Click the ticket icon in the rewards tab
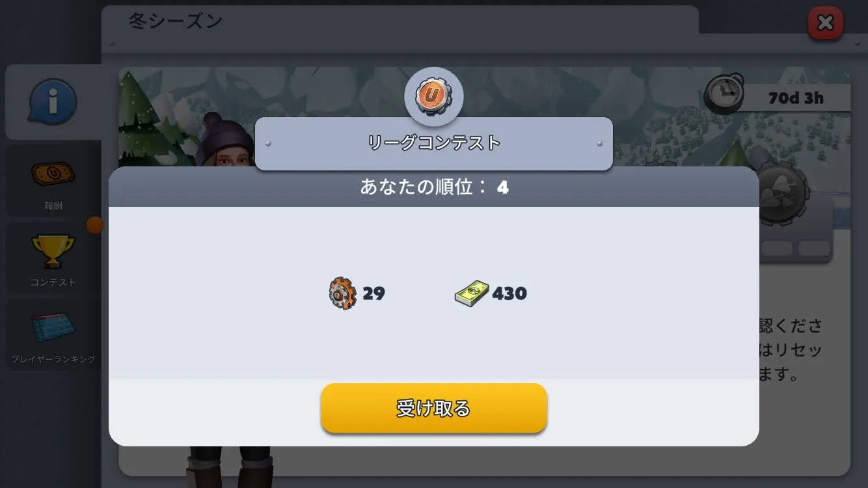Screen dimensions: 868x488 coord(53,174)
